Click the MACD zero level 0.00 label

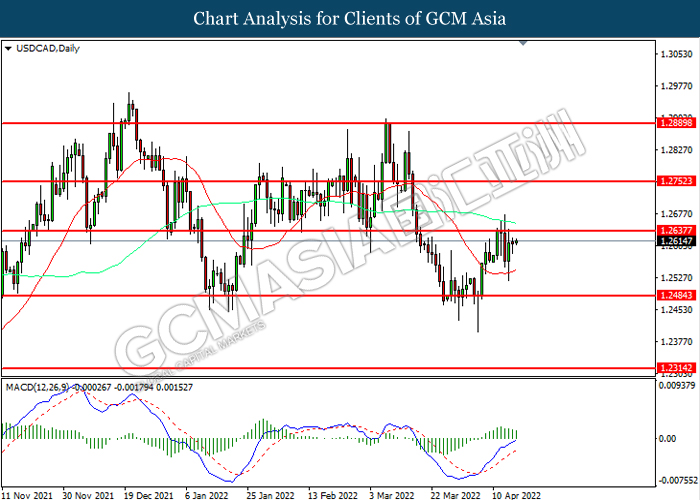coord(667,439)
